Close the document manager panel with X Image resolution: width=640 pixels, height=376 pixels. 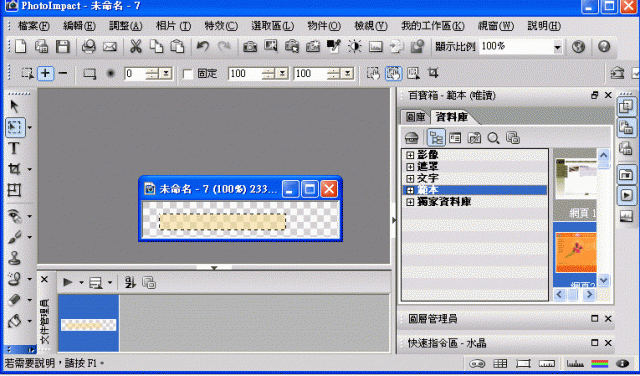[x=44, y=280]
